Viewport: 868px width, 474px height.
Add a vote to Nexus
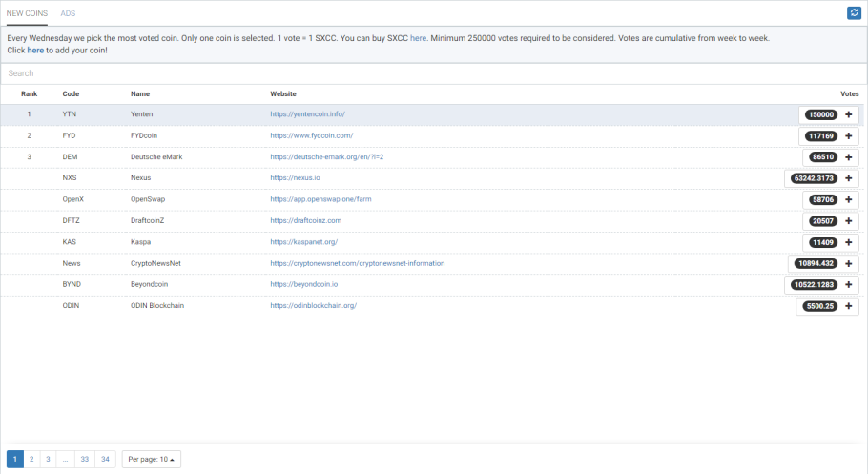click(849, 178)
